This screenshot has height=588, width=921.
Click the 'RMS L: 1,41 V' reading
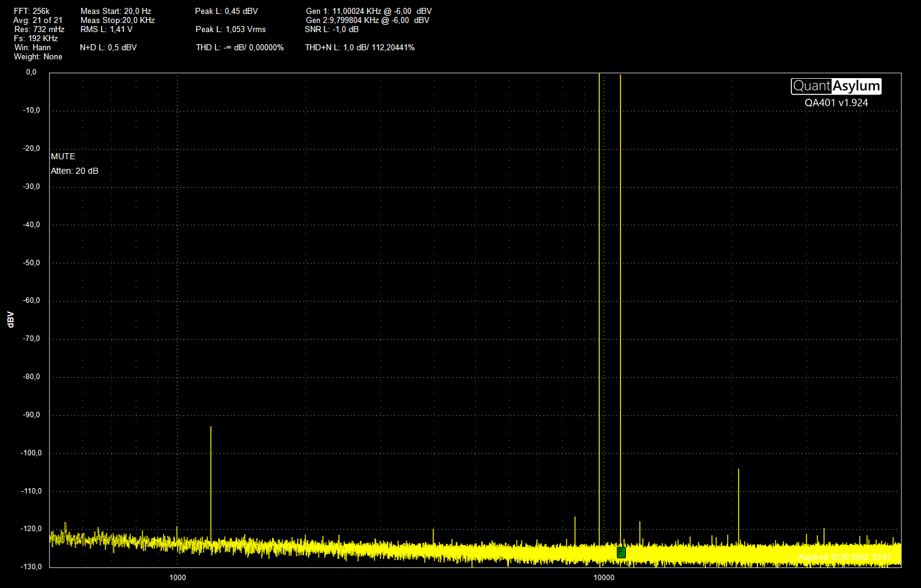click(106, 30)
